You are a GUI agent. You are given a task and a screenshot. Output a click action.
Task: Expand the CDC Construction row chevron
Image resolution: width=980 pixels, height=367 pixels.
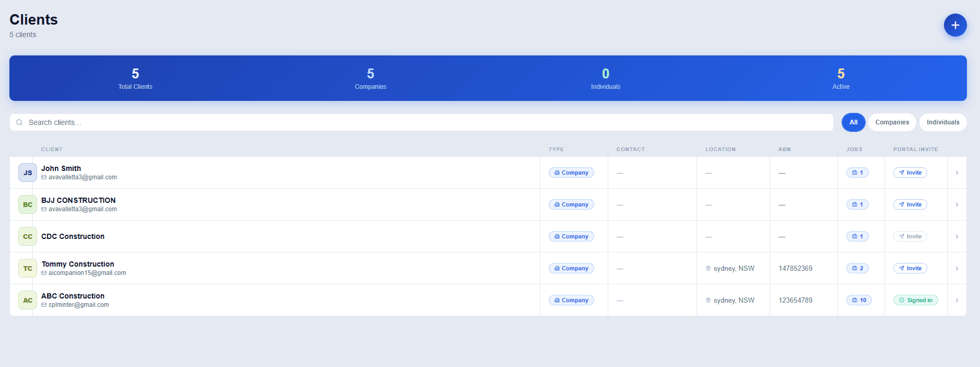[x=957, y=236]
